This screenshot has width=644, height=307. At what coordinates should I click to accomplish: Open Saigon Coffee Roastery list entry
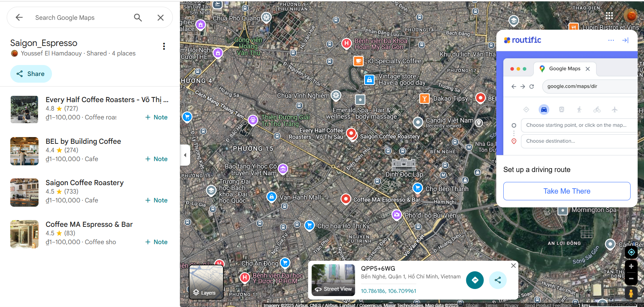coord(84,183)
